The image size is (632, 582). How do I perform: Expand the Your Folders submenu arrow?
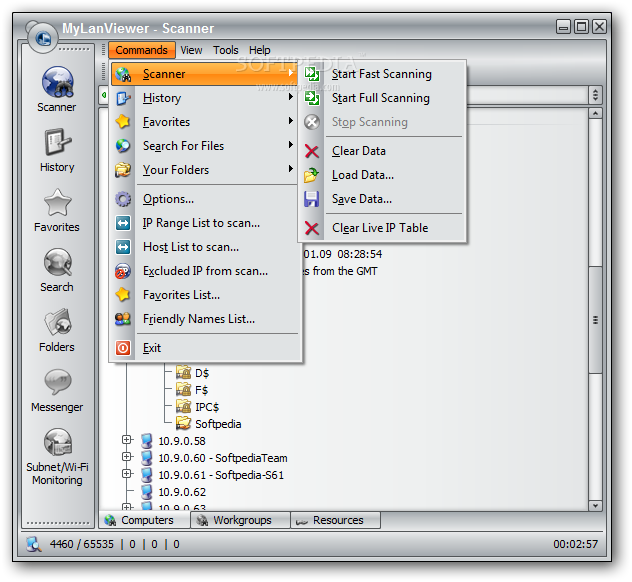[290, 169]
